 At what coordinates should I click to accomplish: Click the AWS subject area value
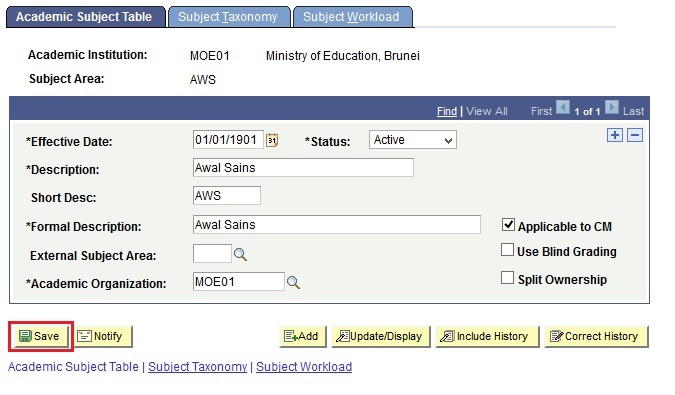click(203, 80)
